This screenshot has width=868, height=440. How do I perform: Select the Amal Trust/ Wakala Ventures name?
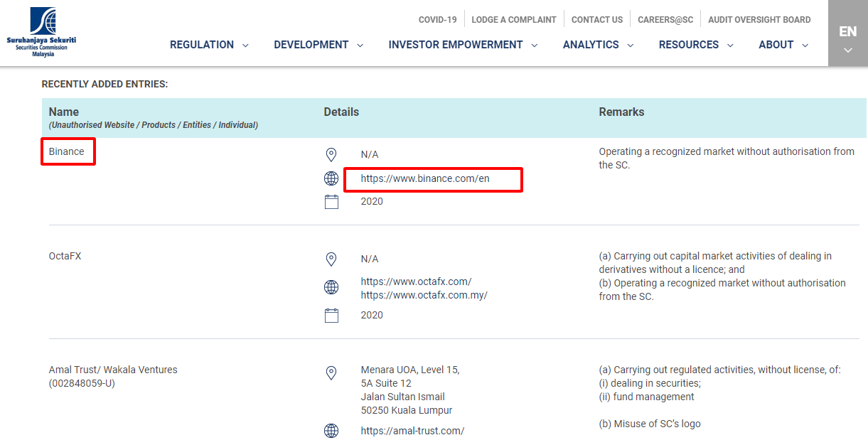(113, 370)
